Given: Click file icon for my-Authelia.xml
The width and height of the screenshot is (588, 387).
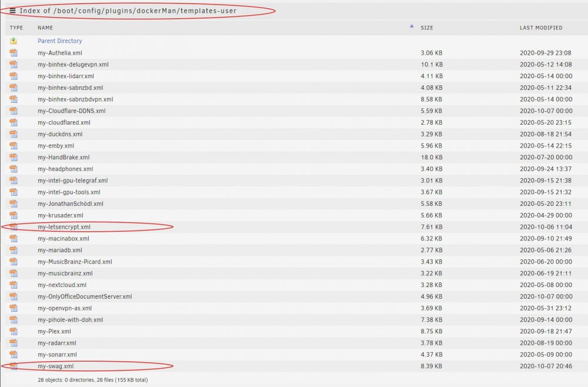Looking at the screenshot, I should point(14,53).
